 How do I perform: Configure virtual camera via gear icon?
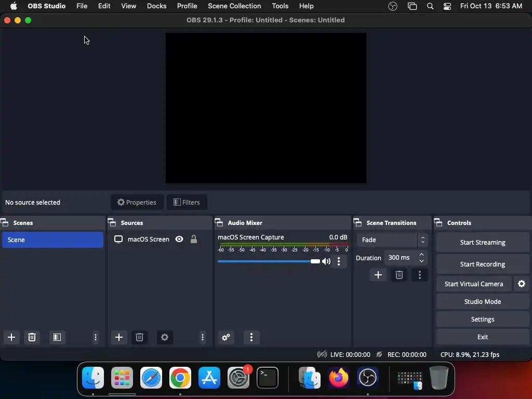click(522, 284)
